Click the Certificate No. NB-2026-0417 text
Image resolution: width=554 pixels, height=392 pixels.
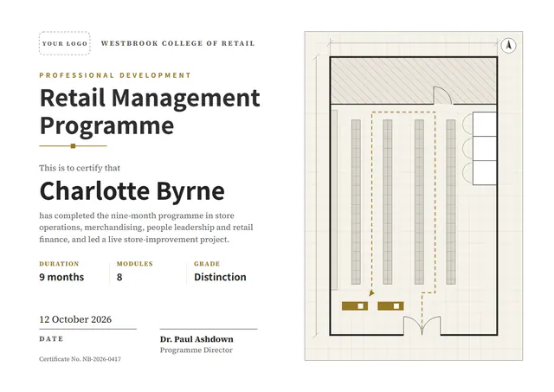80,359
